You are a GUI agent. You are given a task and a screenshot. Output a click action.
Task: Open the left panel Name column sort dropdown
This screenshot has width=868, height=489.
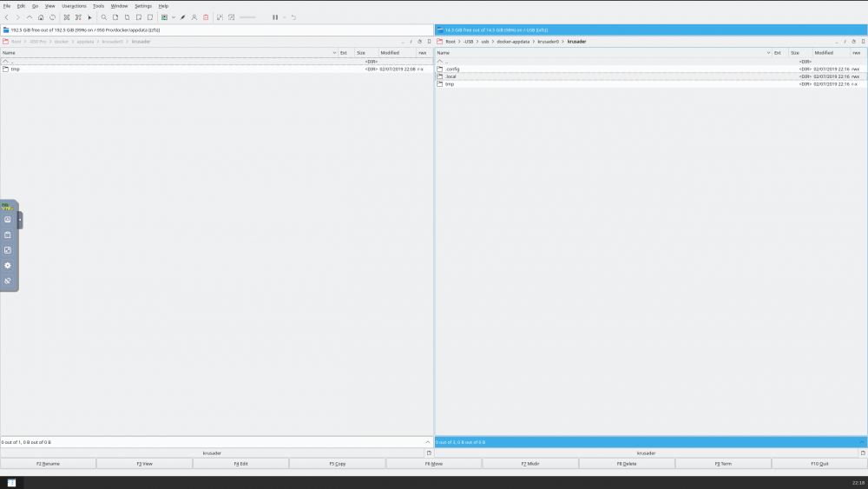click(x=334, y=53)
